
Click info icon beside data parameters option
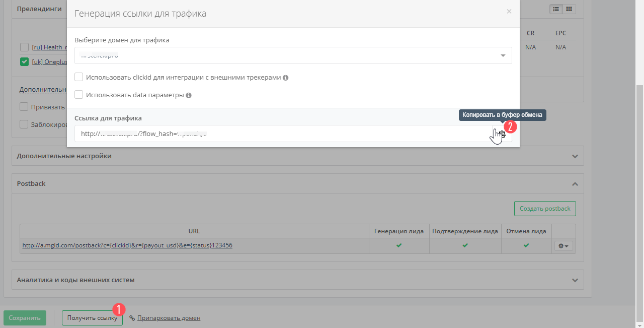click(188, 95)
